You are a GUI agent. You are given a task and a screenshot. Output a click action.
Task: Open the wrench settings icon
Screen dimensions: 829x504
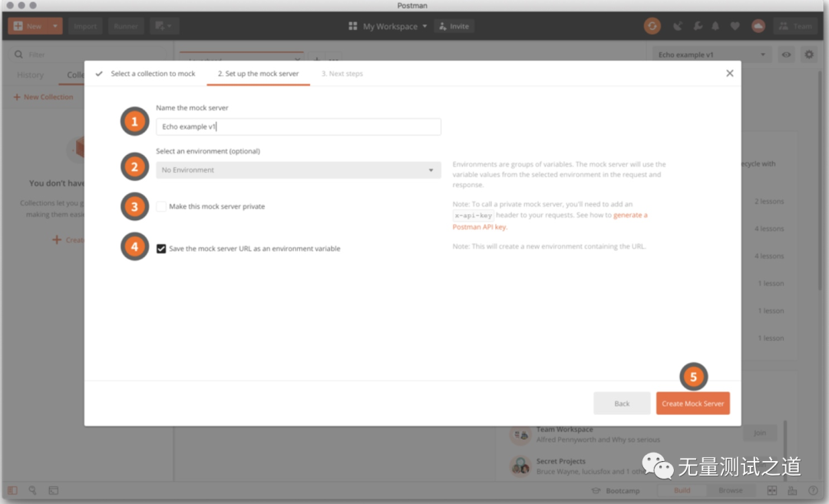click(x=698, y=26)
